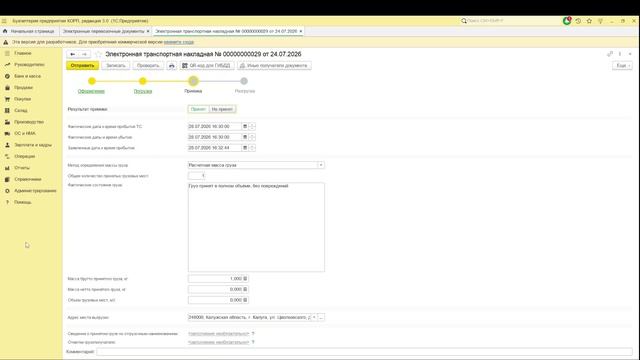
Task: Open the Еще dropdown menu
Action: [622, 65]
